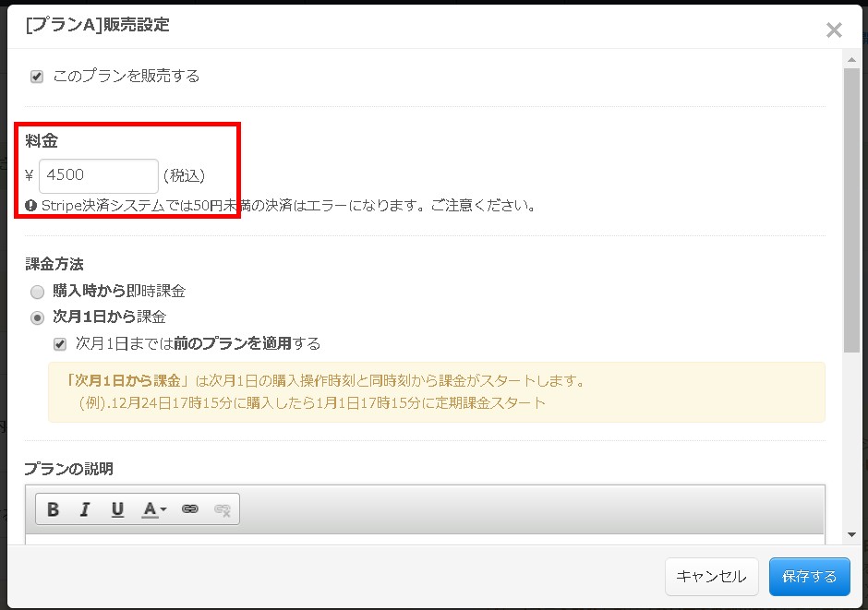Click the (税込) label next to price
The image size is (868, 610).
184,176
